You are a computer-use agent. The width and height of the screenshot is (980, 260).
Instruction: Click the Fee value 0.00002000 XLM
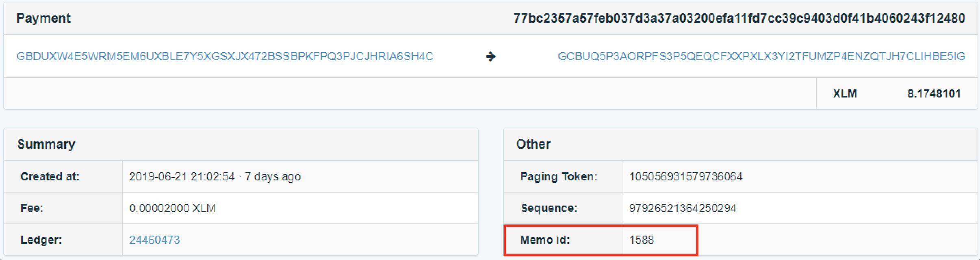click(172, 208)
